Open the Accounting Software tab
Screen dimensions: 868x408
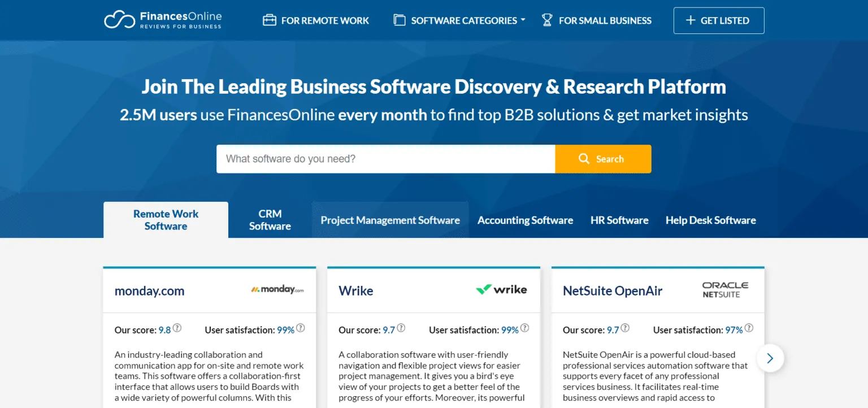pyautogui.click(x=525, y=220)
